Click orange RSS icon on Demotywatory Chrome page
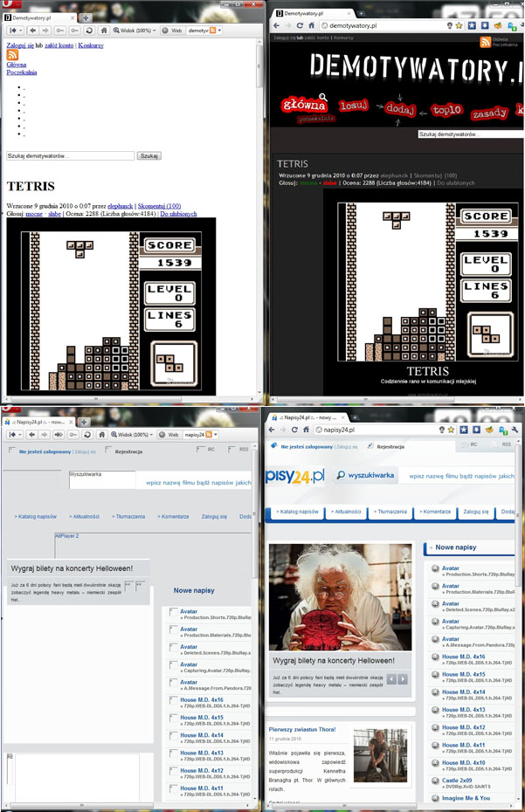The image size is (525, 812). coord(486,42)
